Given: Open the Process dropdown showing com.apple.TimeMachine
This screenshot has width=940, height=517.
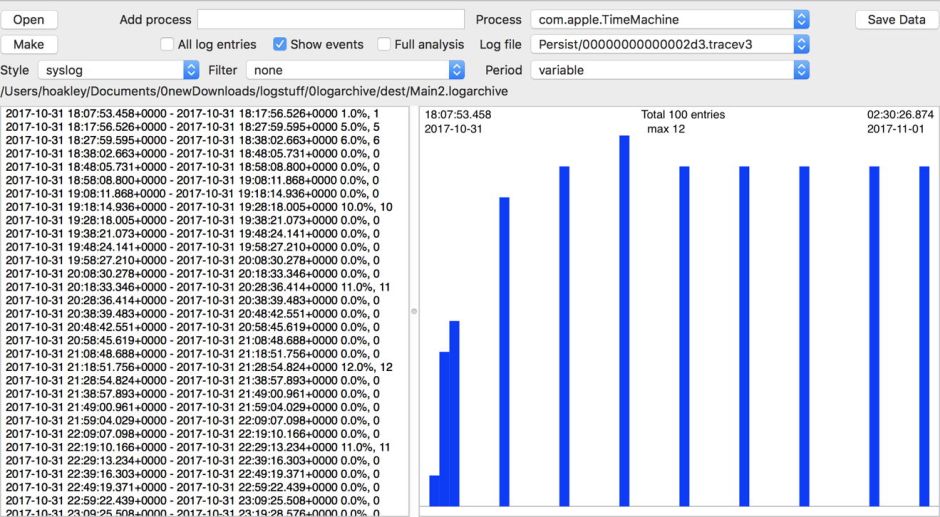Looking at the screenshot, I should coord(671,20).
